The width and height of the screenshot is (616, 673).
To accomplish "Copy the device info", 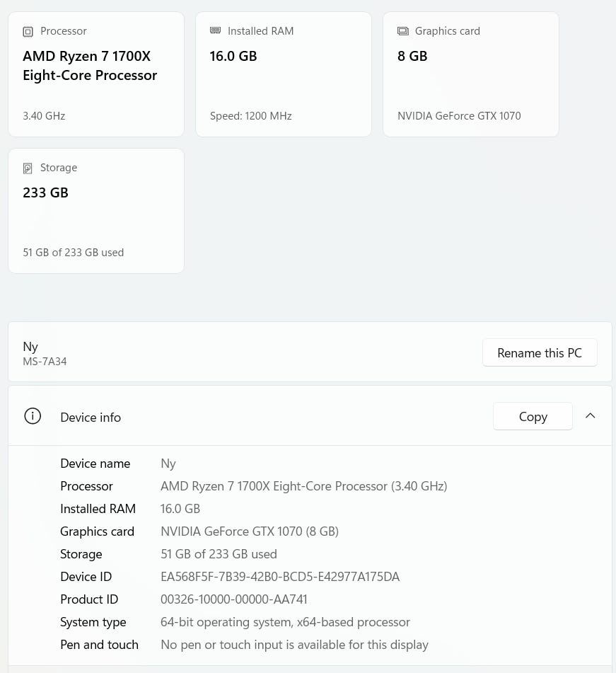I will pyautogui.click(x=533, y=416).
